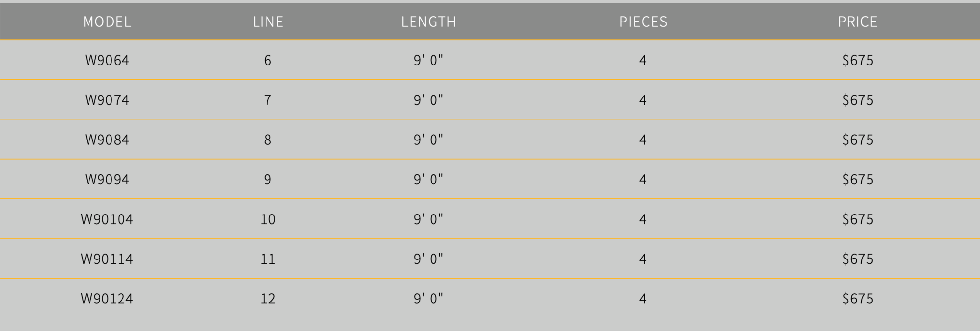
Task: Click line weight 10 cell
Action: [x=268, y=219]
